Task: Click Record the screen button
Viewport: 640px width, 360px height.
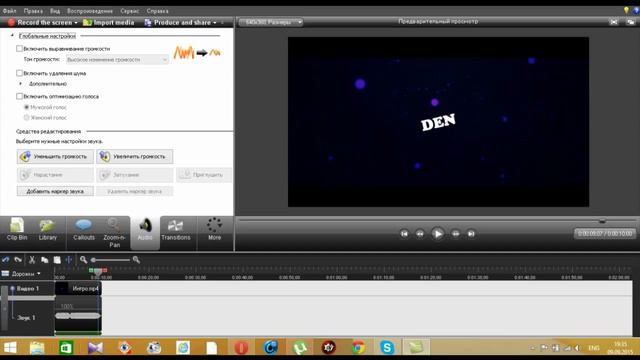Action: pos(40,22)
